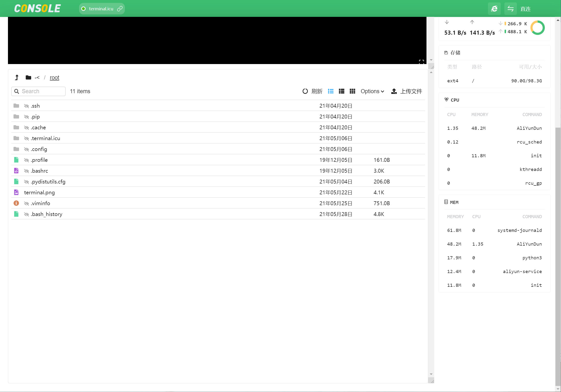Viewport: 561px width, 392px height.
Task: Click the fullscreen icon on the terminal
Action: pyautogui.click(x=421, y=62)
